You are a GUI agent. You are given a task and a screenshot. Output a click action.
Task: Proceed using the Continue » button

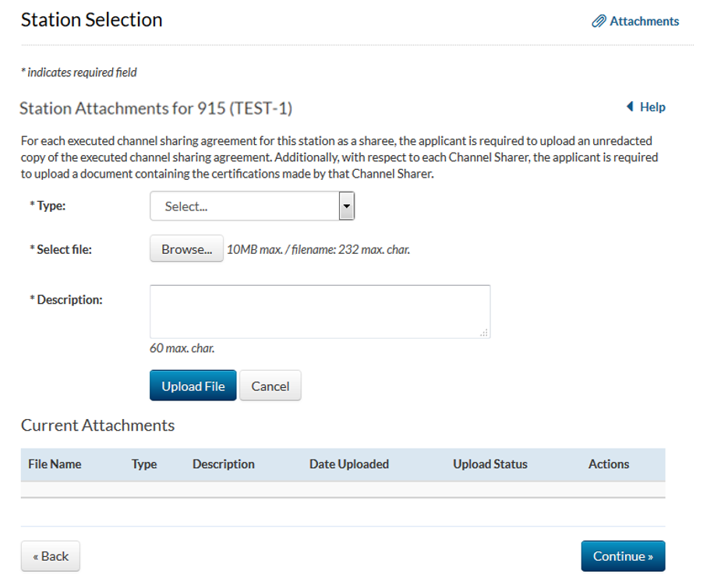pos(623,556)
